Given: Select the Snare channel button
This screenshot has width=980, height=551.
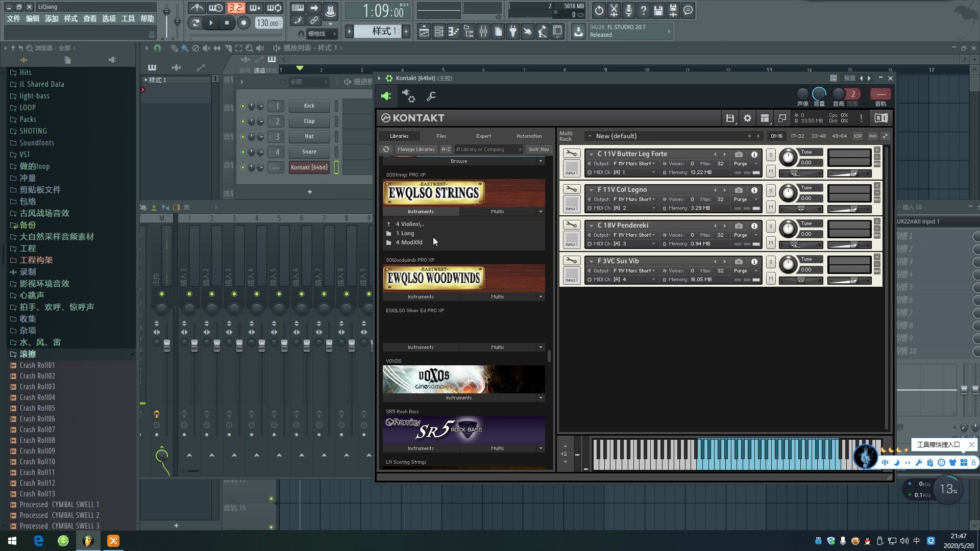Looking at the screenshot, I should 309,152.
